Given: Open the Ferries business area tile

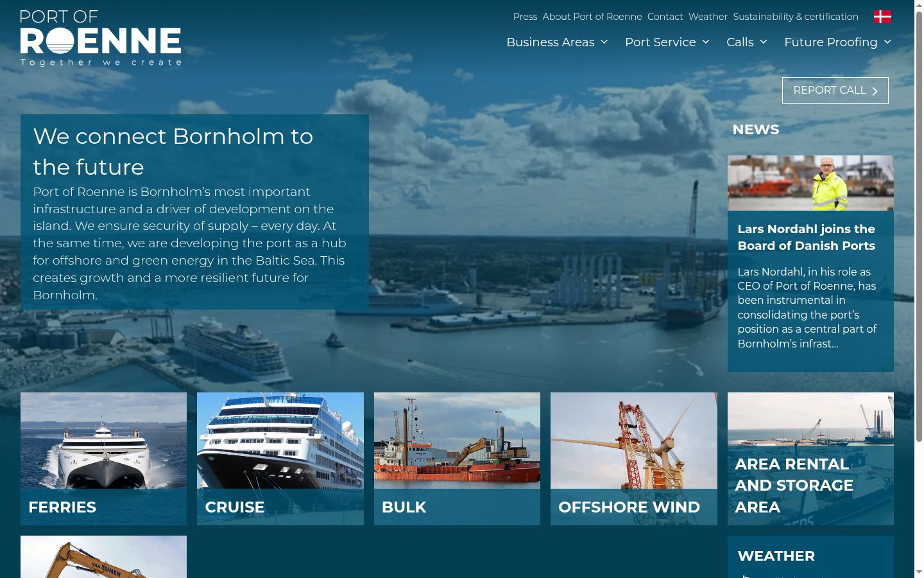Looking at the screenshot, I should (x=103, y=459).
